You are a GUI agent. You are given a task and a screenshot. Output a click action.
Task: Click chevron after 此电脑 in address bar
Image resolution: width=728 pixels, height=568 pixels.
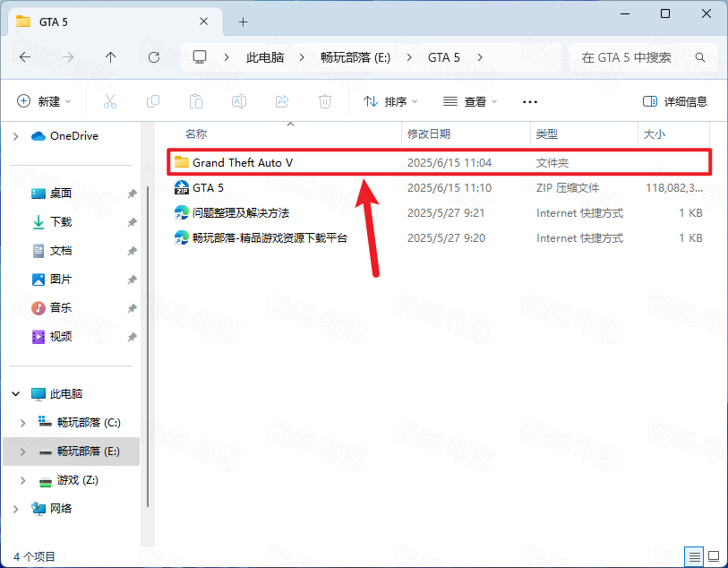[302, 57]
